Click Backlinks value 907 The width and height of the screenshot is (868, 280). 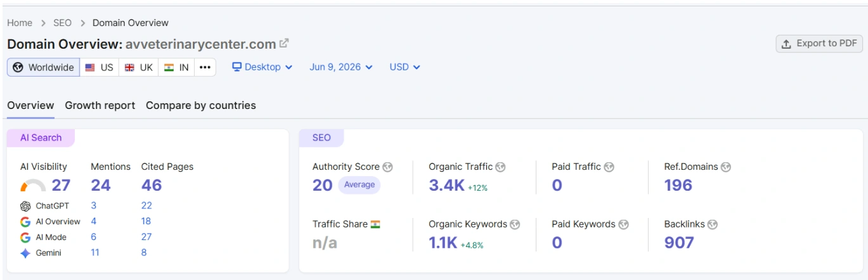tap(679, 243)
